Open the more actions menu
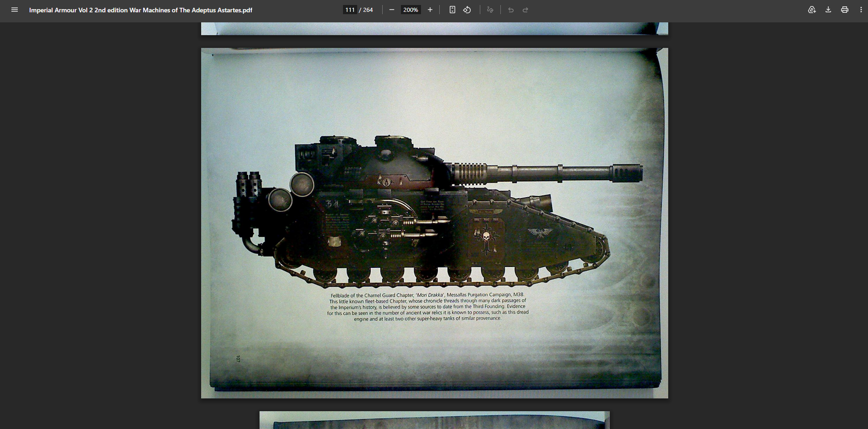This screenshot has height=429, width=868. tap(861, 10)
